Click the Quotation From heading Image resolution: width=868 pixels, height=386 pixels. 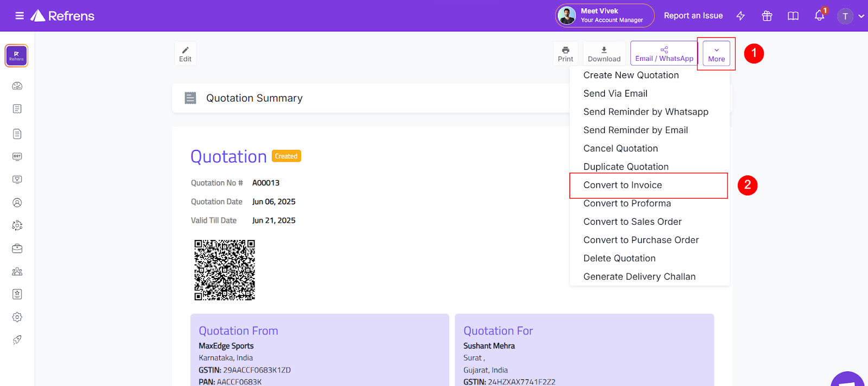click(238, 331)
